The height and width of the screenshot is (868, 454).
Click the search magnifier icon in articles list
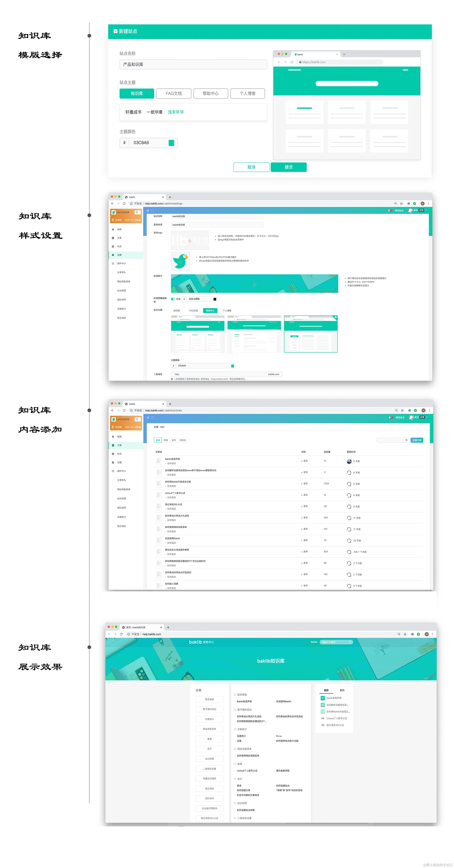coord(406,440)
